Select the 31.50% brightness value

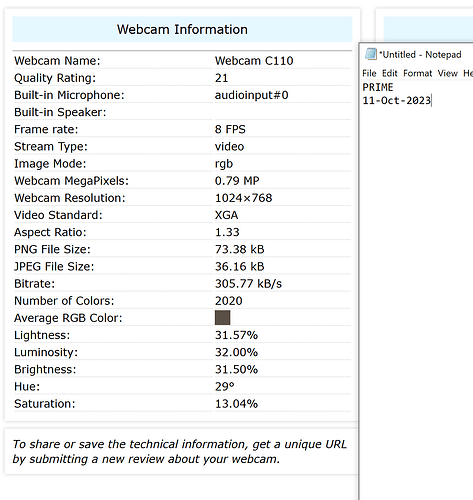(236, 369)
